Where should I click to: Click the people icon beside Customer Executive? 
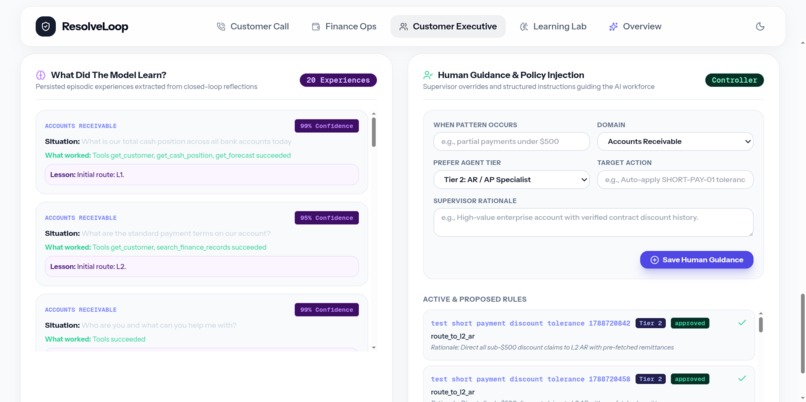[404, 27]
